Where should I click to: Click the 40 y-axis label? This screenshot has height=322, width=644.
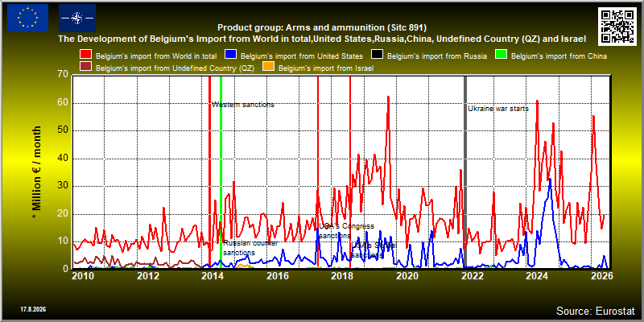[63, 159]
